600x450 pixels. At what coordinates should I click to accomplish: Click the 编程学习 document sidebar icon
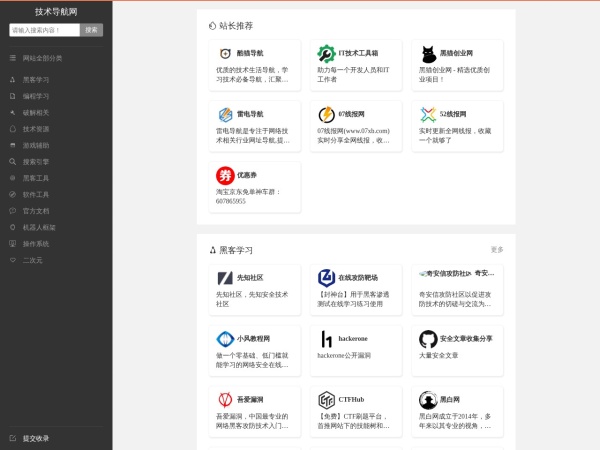pyautogui.click(x=13, y=96)
